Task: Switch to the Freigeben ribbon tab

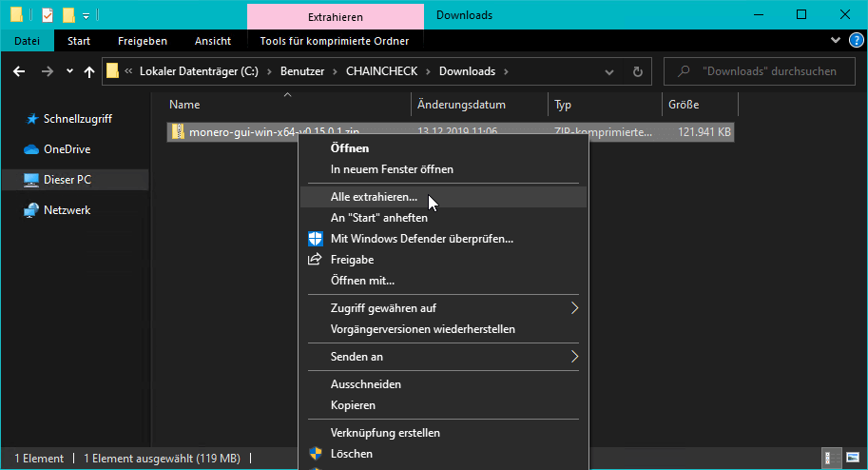Action: coord(143,41)
